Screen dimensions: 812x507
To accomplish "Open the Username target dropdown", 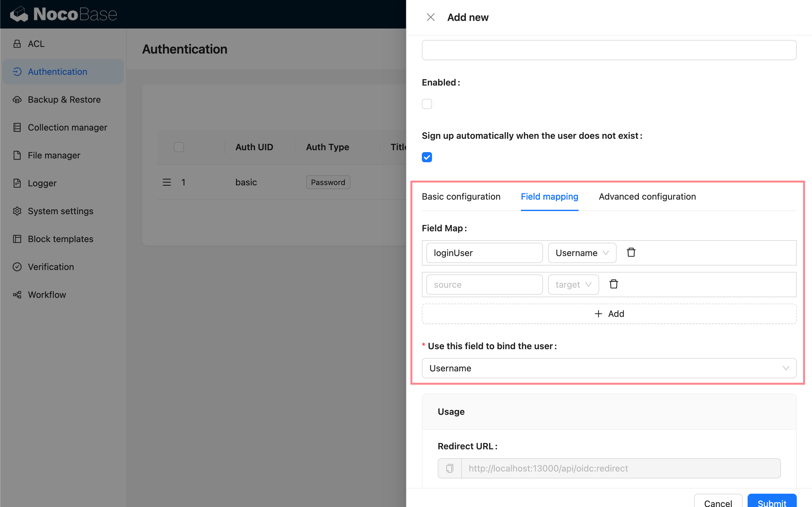I will coord(582,253).
